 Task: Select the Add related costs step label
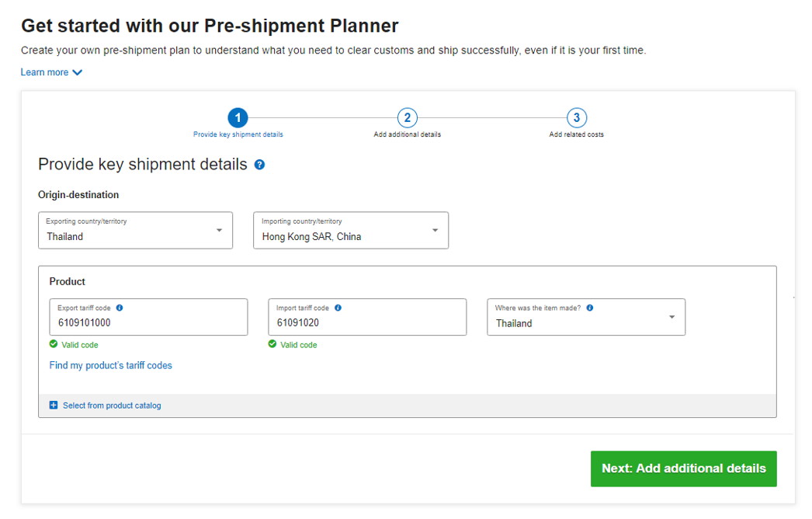click(576, 134)
